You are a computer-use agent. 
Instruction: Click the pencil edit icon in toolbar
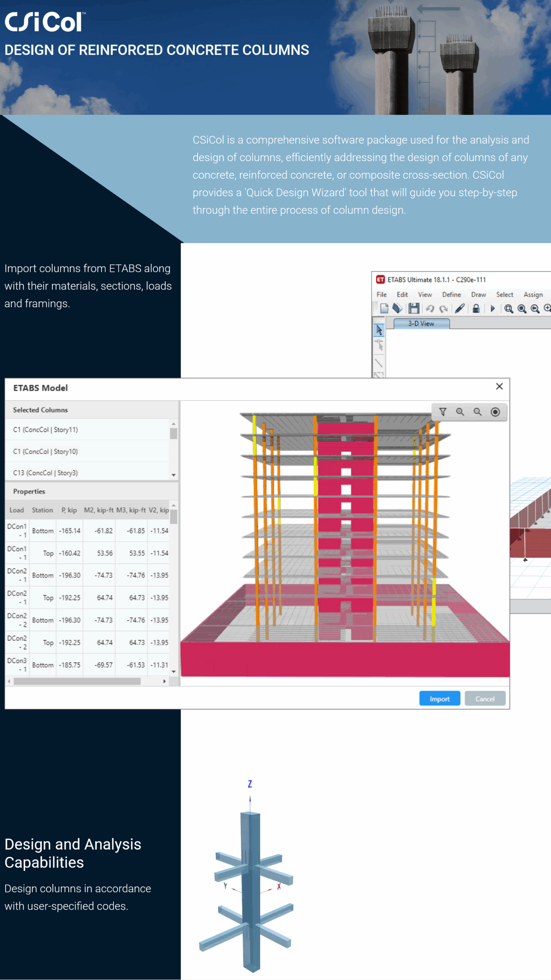460,309
